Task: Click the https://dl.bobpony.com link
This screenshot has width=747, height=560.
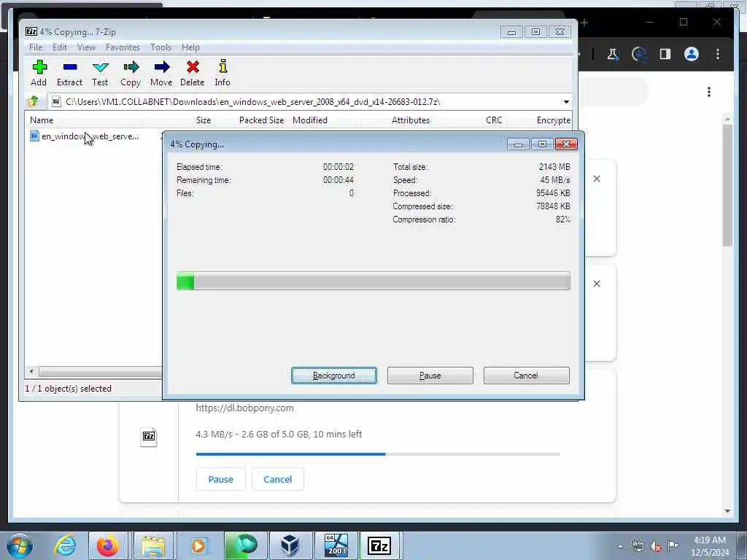Action: point(244,408)
